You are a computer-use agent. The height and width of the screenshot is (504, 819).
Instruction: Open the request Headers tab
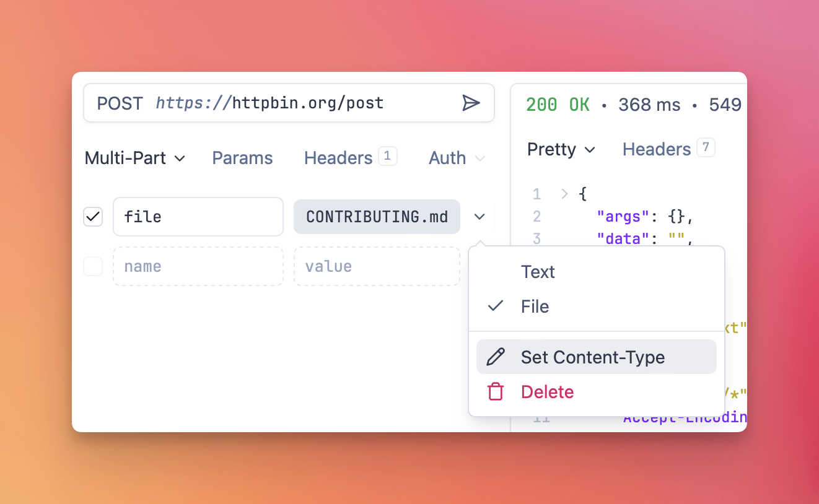[x=338, y=159]
